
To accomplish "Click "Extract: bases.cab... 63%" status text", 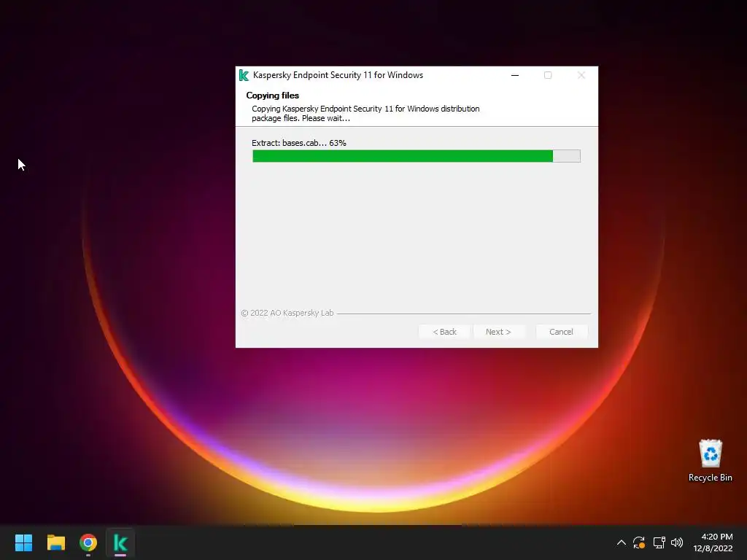I will pos(299,143).
